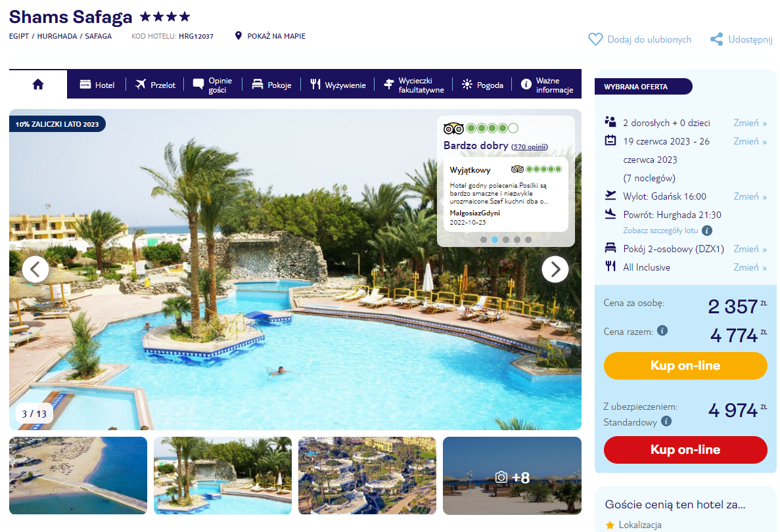The height and width of the screenshot is (532, 780).
Task: Click the map pin icon Pokaż na mapie
Action: point(239,36)
